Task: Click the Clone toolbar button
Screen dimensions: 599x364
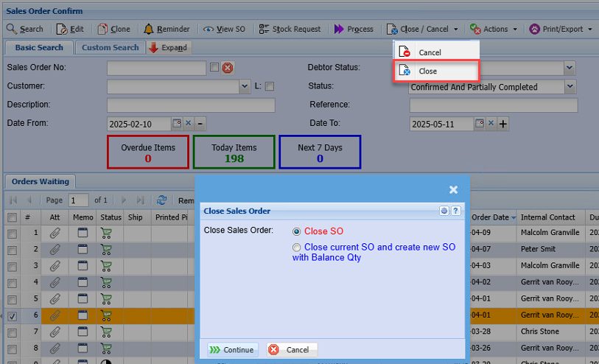Action: click(x=114, y=29)
